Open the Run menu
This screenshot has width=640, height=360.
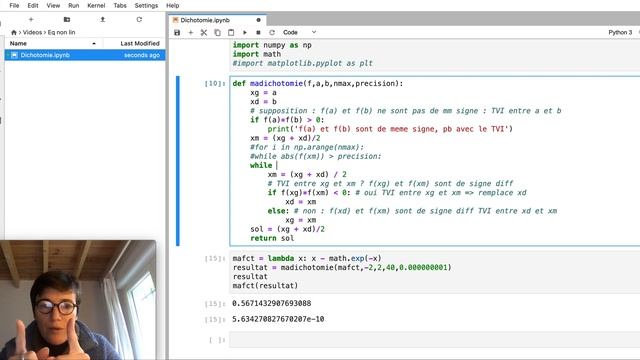click(73, 6)
